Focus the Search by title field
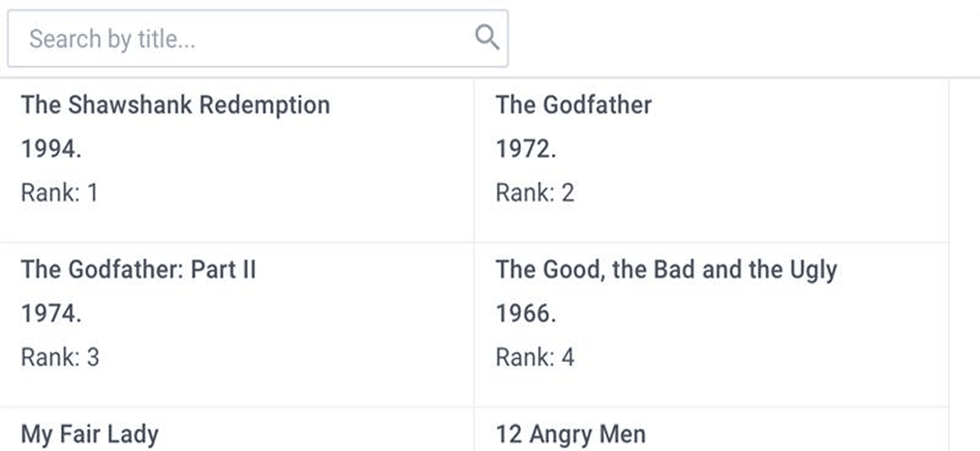This screenshot has height=451, width=980. [x=242, y=39]
